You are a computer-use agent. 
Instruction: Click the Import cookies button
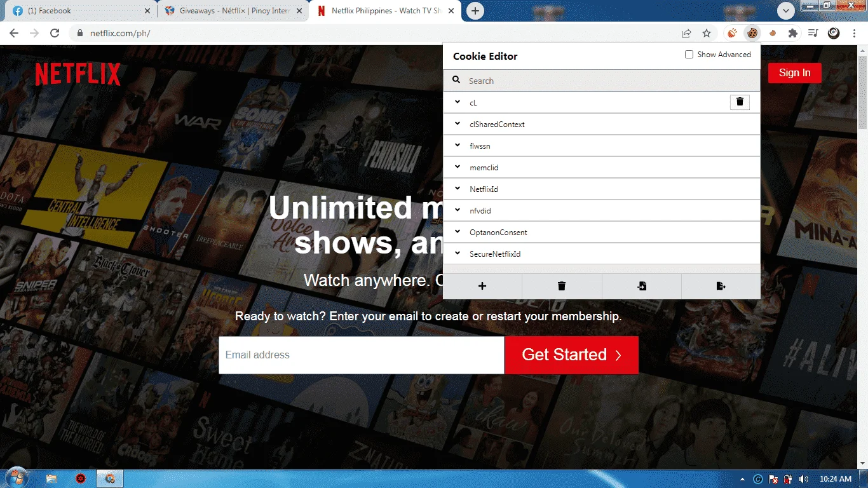[x=642, y=286]
